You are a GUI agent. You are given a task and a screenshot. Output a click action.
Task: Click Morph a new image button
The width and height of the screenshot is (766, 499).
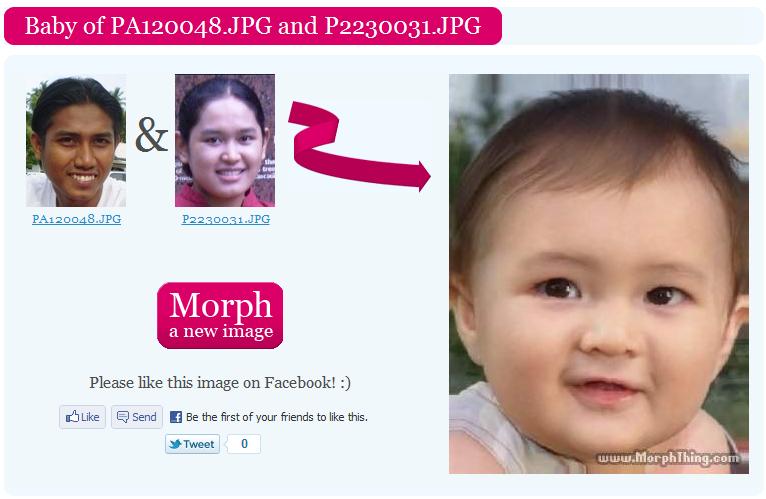[220, 315]
